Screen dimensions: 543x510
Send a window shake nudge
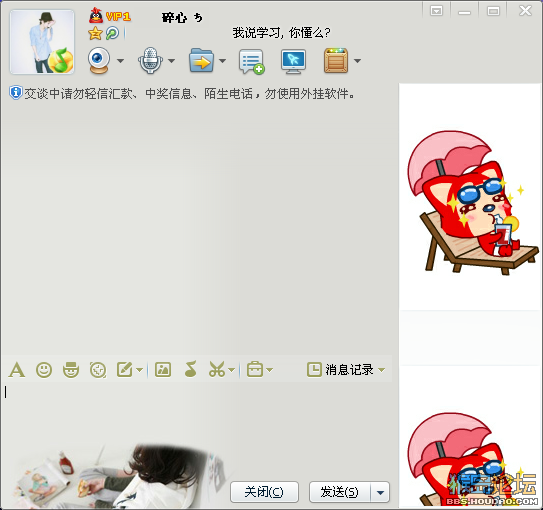click(x=98, y=370)
